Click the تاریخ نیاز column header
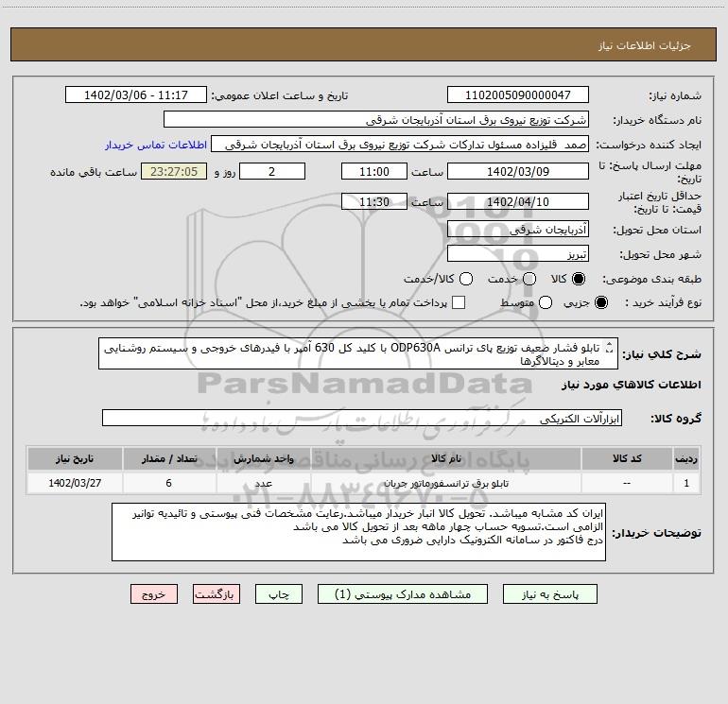The width and height of the screenshot is (728, 704). [75, 458]
